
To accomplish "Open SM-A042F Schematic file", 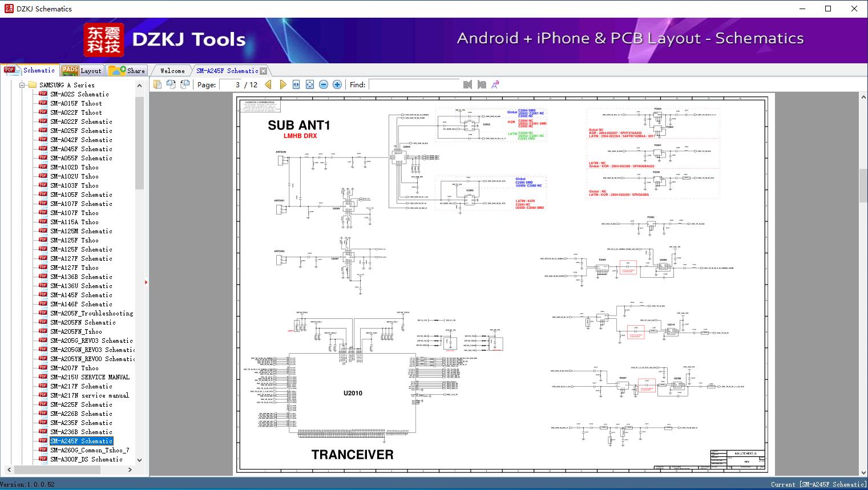I will click(81, 140).
